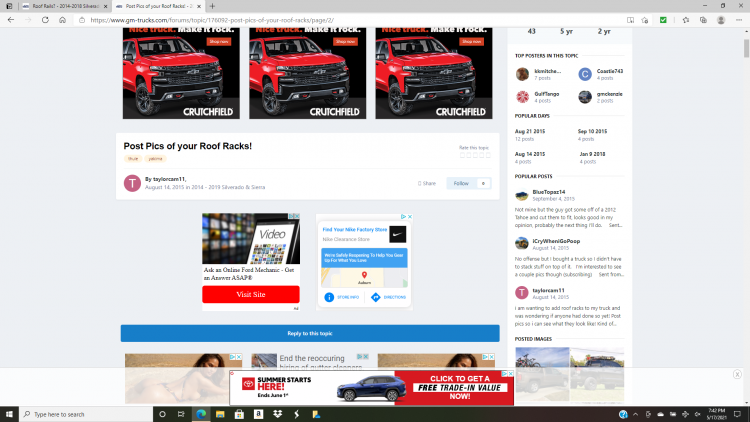The height and width of the screenshot is (422, 750).
Task: Switch to the Roof Rails 2014-2018 Silverado tab
Action: (x=65, y=6)
